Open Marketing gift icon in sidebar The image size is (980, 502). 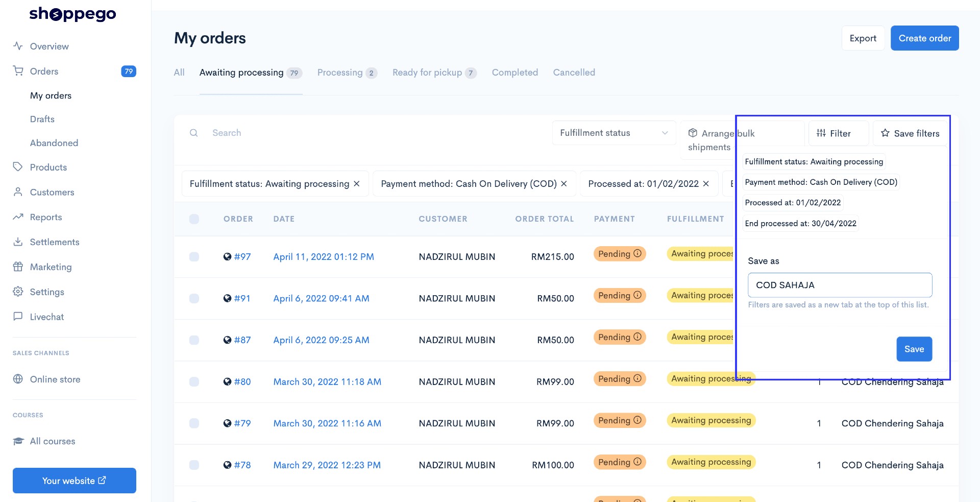[x=18, y=267]
